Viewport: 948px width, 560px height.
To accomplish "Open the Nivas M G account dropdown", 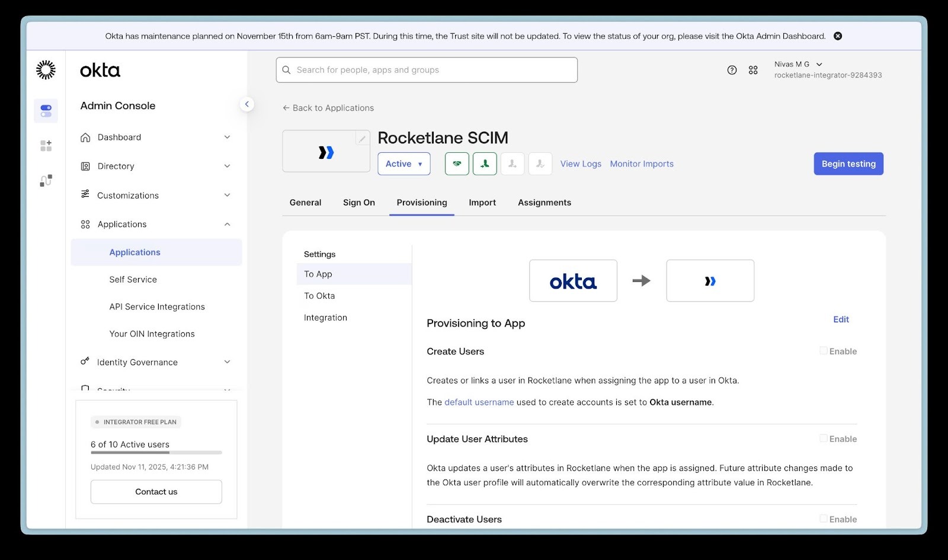I will (x=798, y=64).
